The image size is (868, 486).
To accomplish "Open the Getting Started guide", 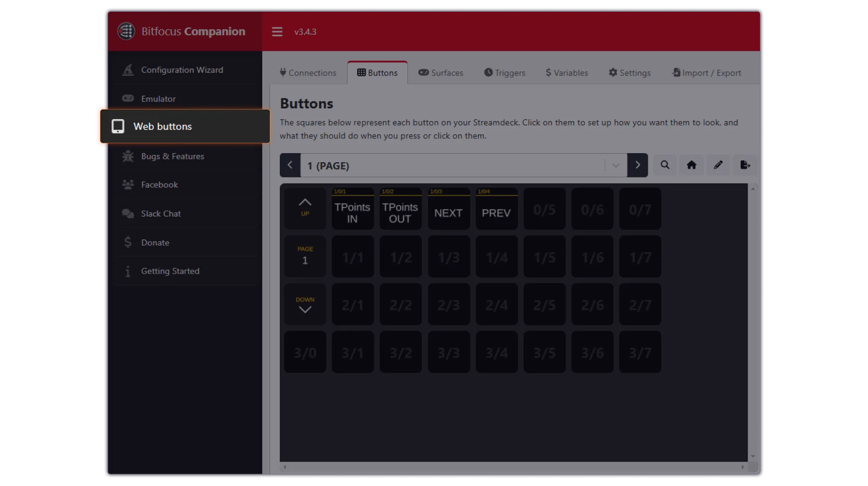I will click(x=185, y=271).
